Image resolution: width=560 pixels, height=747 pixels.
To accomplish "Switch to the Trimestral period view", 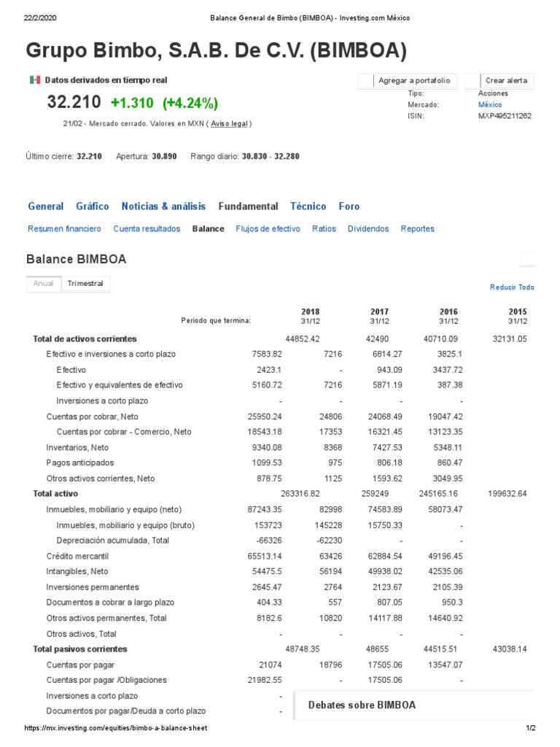I will click(85, 284).
